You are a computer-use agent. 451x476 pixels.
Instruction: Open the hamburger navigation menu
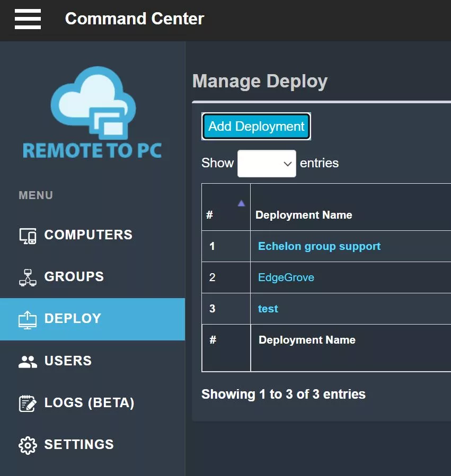click(28, 20)
